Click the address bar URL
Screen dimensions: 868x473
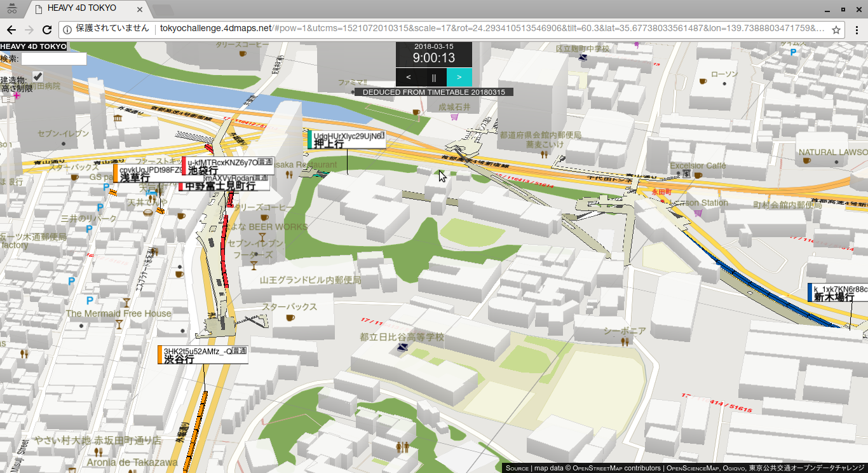pos(492,29)
